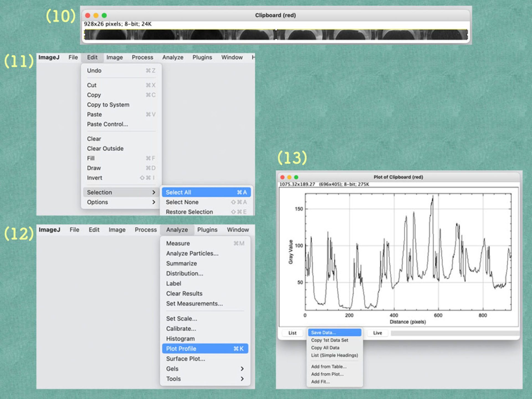Open the Plugins menu in top menubar
This screenshot has width=532, height=399.
[x=202, y=57]
